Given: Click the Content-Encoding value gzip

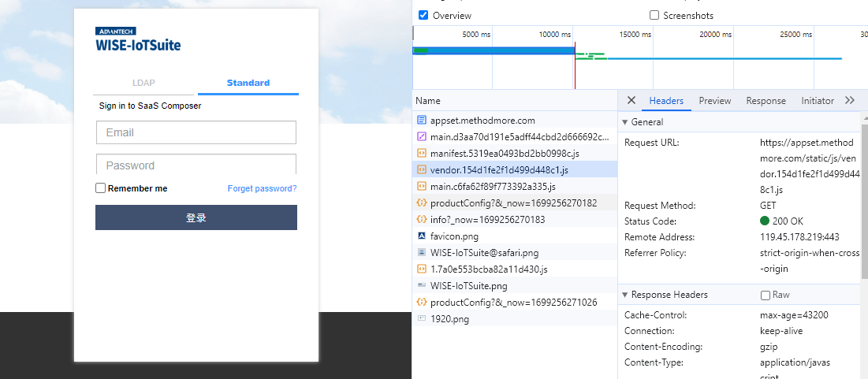Looking at the screenshot, I should [x=769, y=347].
